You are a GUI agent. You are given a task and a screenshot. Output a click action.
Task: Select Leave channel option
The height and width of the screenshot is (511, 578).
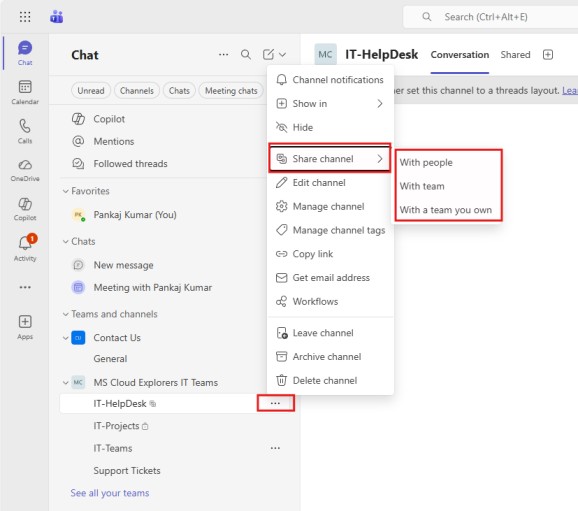(x=330, y=333)
